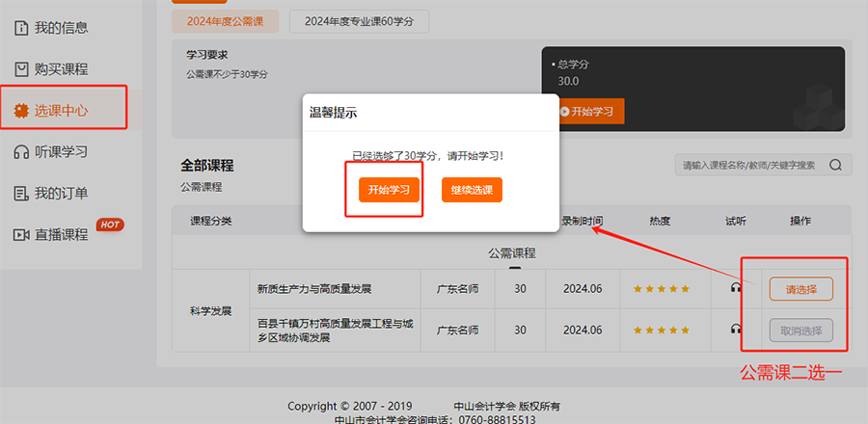Click the 选课中心 gear icon
This screenshot has width=868, height=424.
click(x=20, y=111)
